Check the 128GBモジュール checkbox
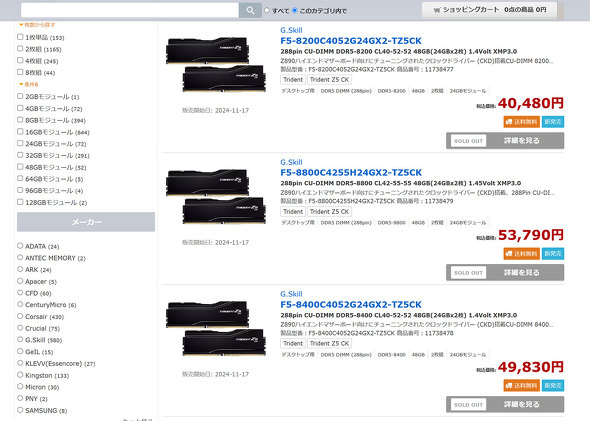 [x=20, y=202]
